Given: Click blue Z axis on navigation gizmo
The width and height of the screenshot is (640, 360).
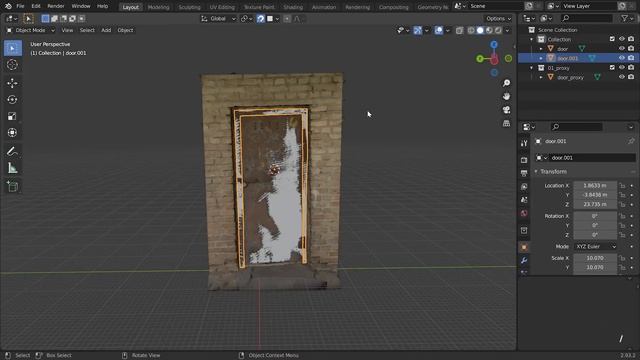Looking at the screenshot, I should (494, 44).
